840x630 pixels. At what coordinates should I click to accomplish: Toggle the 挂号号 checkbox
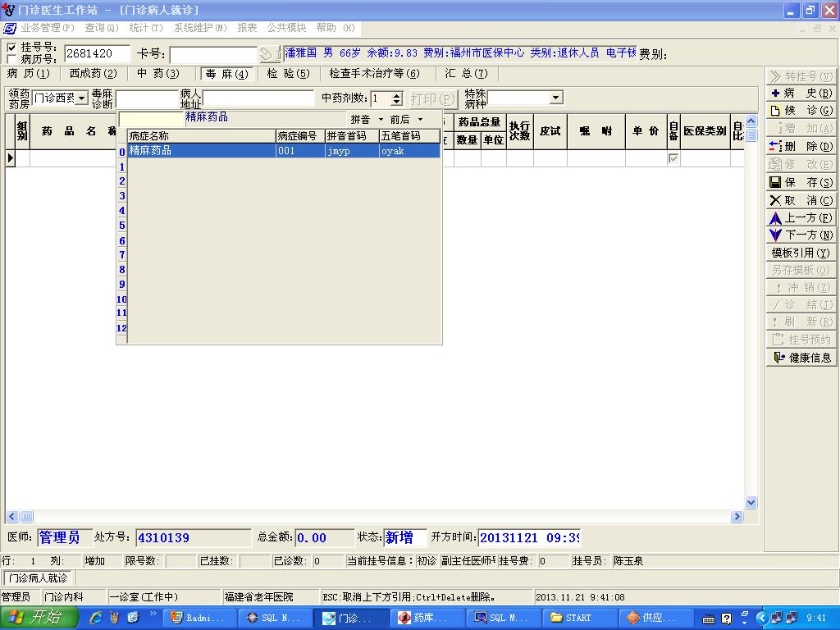(x=11, y=48)
